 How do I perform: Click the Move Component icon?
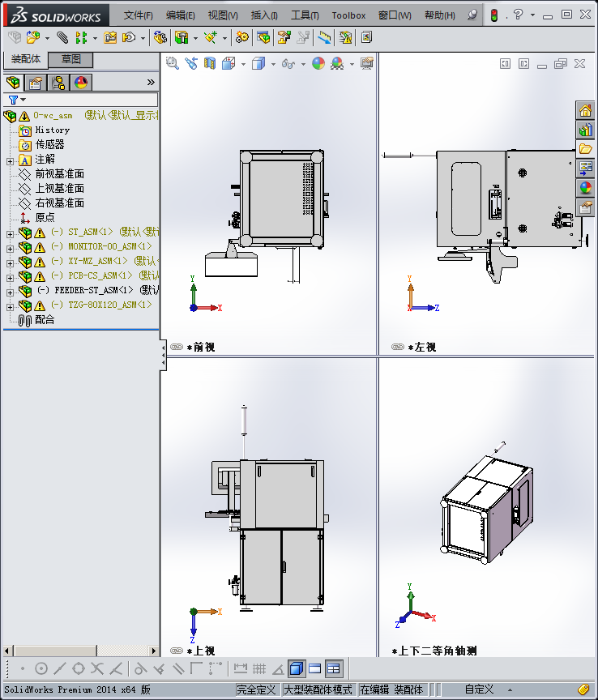(x=129, y=37)
